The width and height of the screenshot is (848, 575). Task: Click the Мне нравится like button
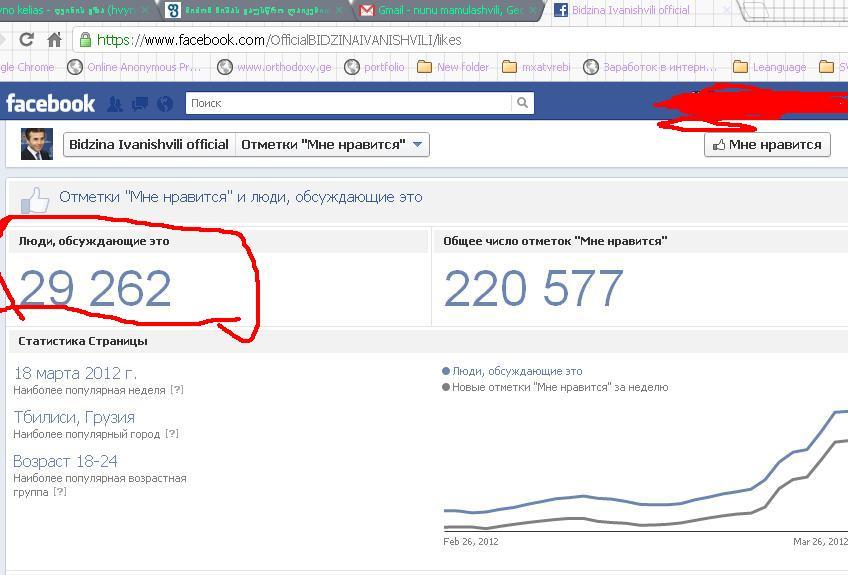[x=767, y=145]
